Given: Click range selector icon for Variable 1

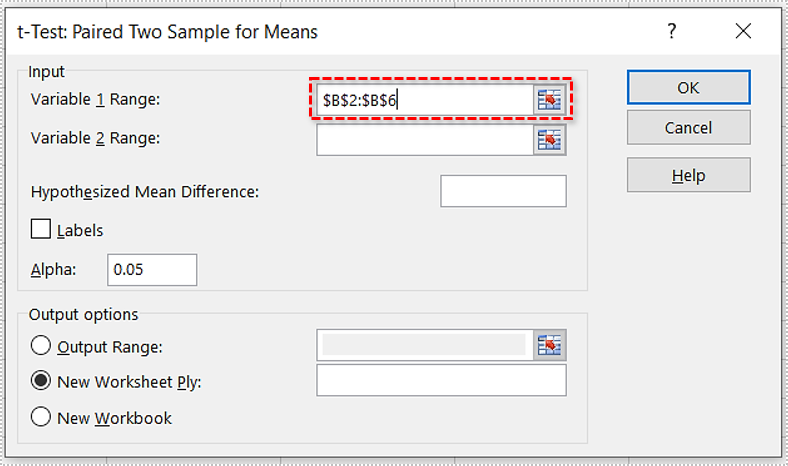Looking at the screenshot, I should 550,99.
